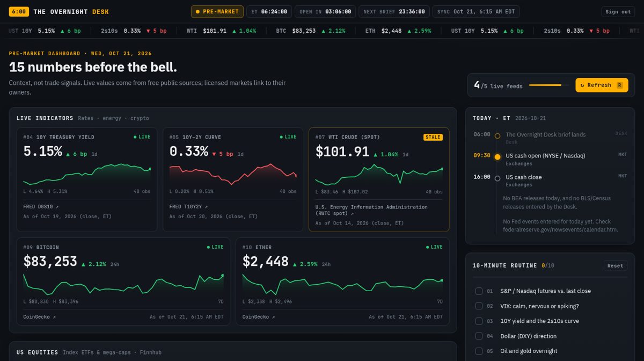
Task: Click the 06:00 timeline marker dot
Action: (497, 136)
